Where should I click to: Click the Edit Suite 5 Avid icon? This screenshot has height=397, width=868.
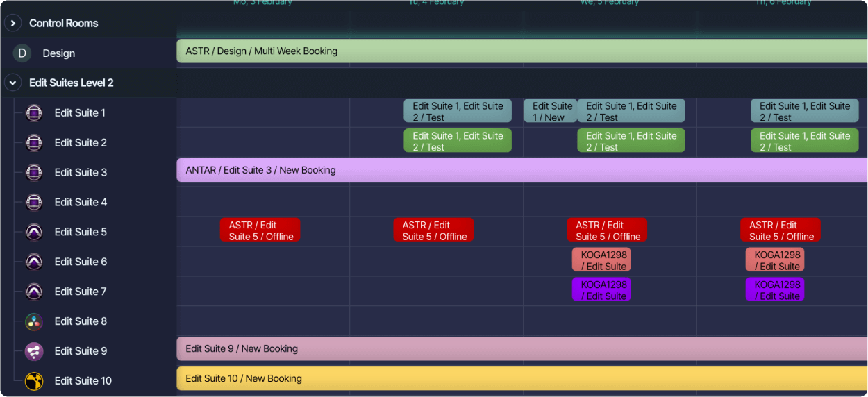[x=34, y=233]
